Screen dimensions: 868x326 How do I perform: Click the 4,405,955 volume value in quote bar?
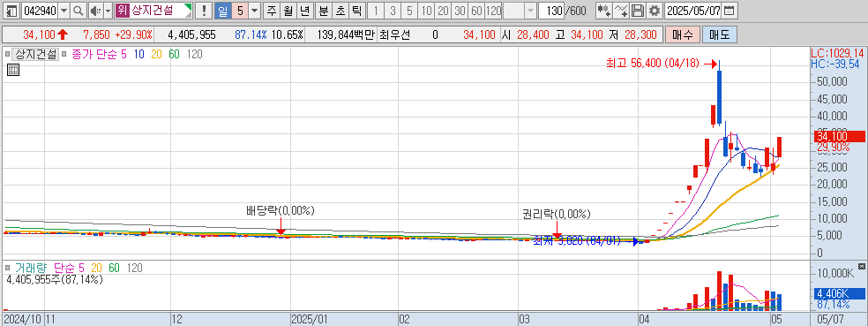coord(191,35)
